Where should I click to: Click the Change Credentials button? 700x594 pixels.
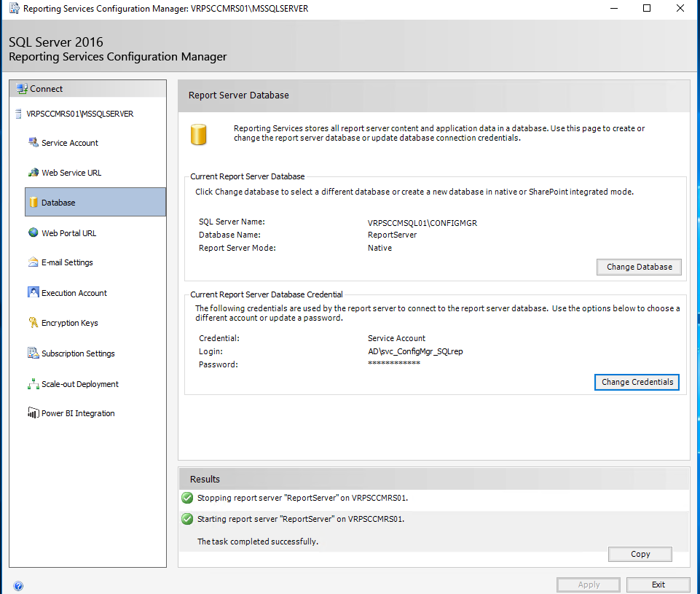pyautogui.click(x=637, y=382)
